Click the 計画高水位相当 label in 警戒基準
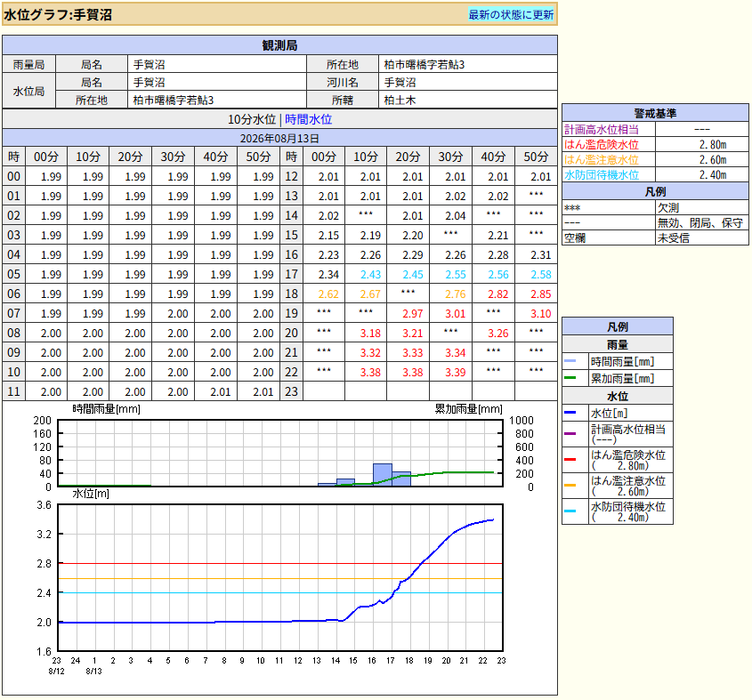This screenshot has width=752, height=700. pos(602,130)
